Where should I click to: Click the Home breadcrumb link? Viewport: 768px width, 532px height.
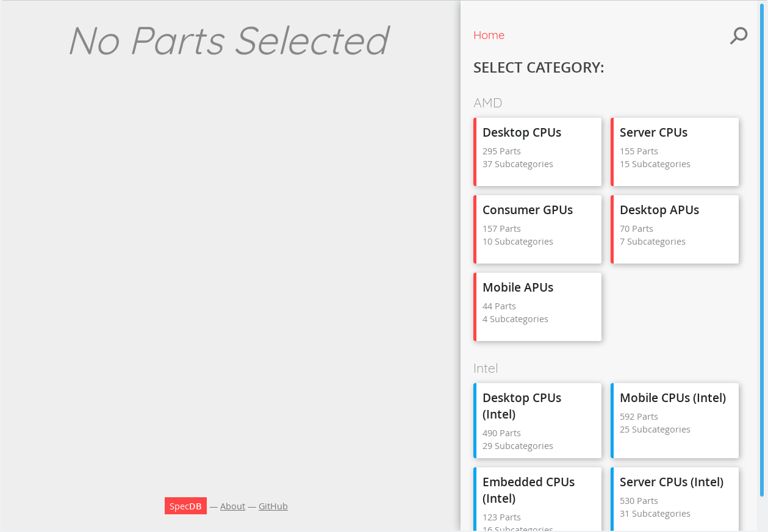[x=489, y=35]
